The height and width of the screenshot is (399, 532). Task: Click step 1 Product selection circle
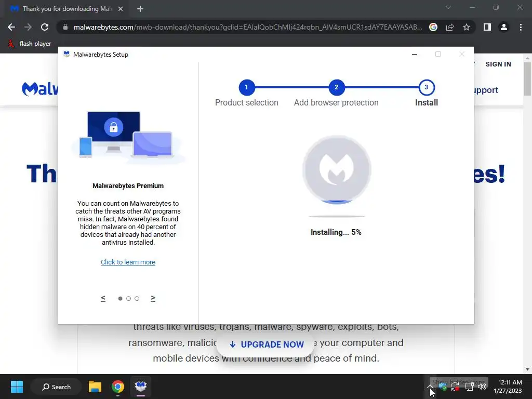[x=246, y=87]
